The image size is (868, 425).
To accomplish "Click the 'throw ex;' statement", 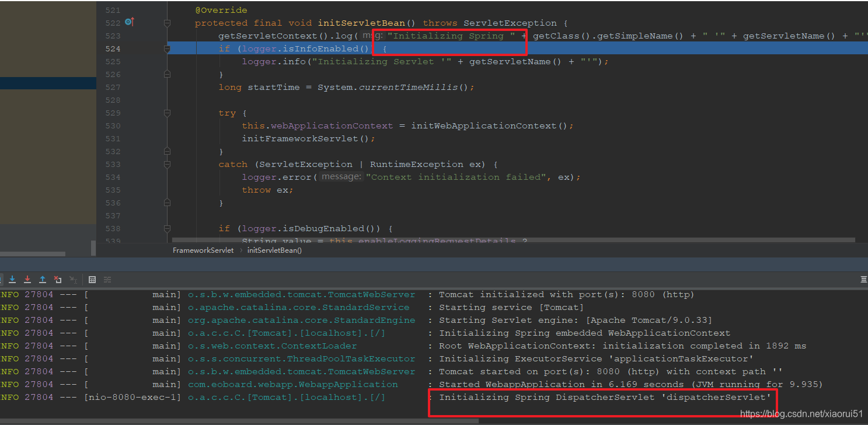I will [x=268, y=190].
